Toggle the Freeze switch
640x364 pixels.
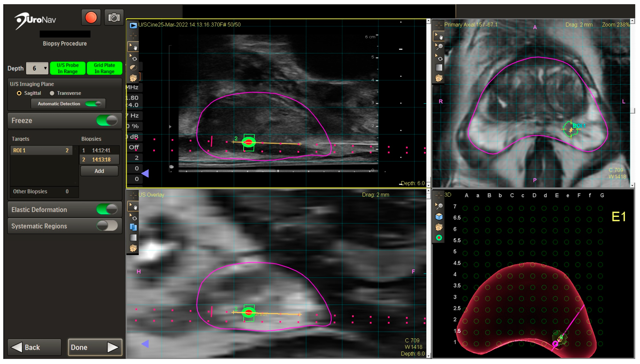coord(107,120)
